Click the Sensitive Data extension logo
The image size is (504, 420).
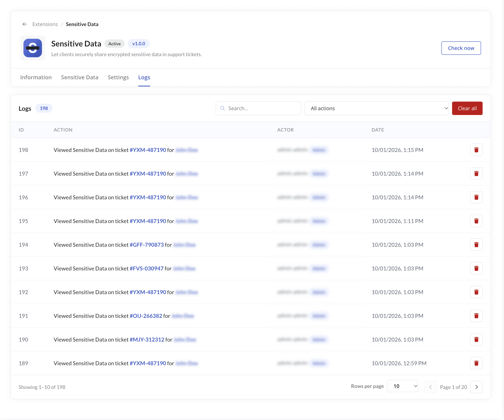pos(33,48)
